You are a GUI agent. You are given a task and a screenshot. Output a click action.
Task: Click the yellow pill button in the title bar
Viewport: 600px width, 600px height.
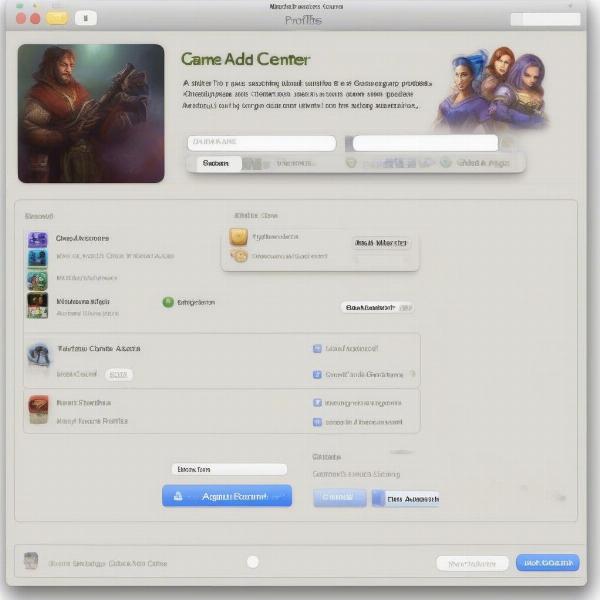coord(57,18)
